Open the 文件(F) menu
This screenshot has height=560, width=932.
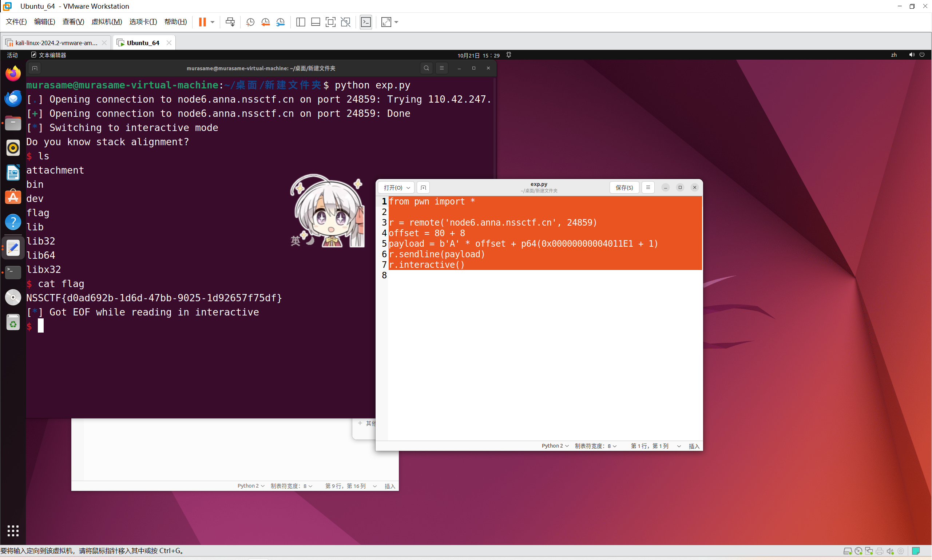click(x=16, y=22)
